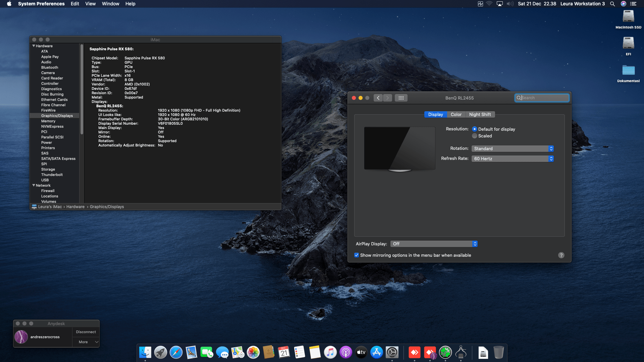644x362 pixels.
Task: Open the App Store from the Dock
Action: click(376, 353)
